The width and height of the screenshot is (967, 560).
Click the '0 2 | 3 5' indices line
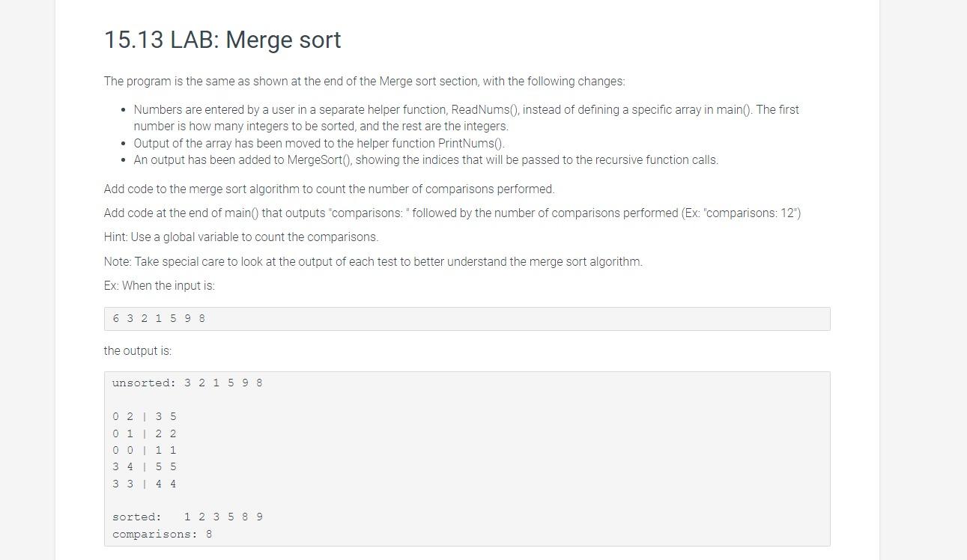[x=145, y=417]
